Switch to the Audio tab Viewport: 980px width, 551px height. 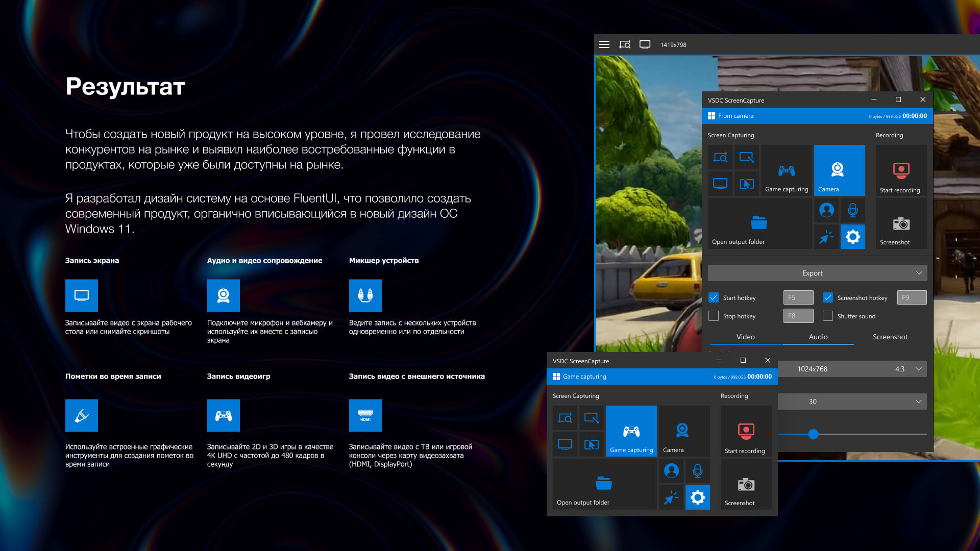tap(818, 337)
